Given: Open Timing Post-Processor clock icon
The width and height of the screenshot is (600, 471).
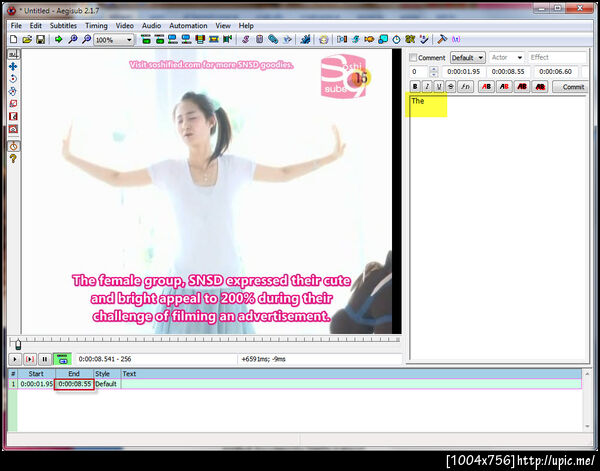Looking at the screenshot, I should pyautogui.click(x=396, y=39).
